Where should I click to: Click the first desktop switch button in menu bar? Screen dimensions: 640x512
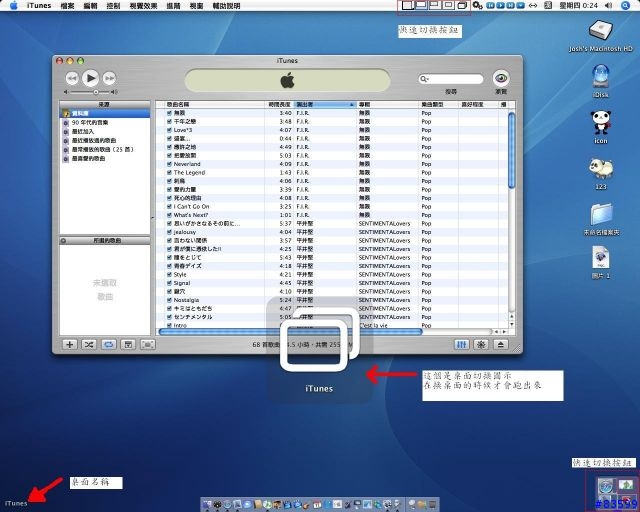407,5
